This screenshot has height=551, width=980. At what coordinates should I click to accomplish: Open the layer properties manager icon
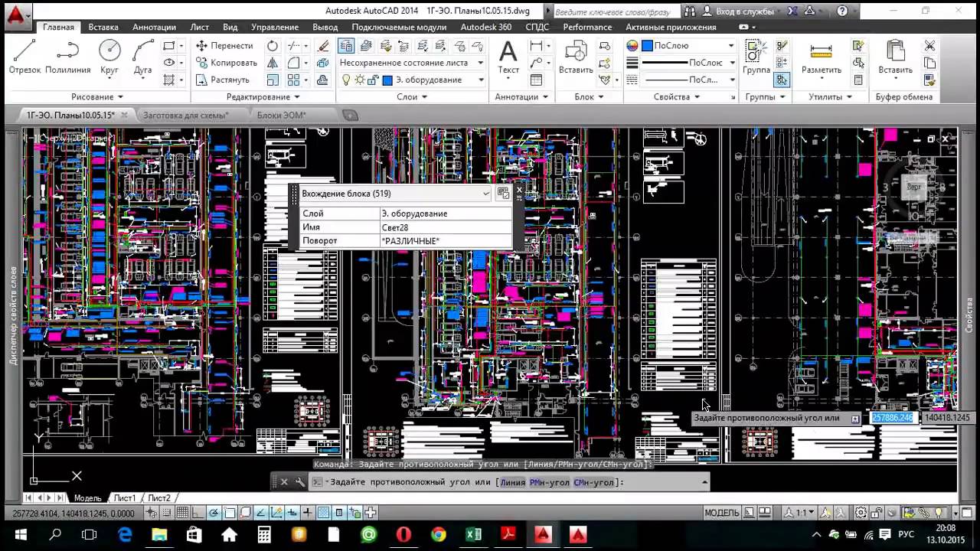point(346,46)
